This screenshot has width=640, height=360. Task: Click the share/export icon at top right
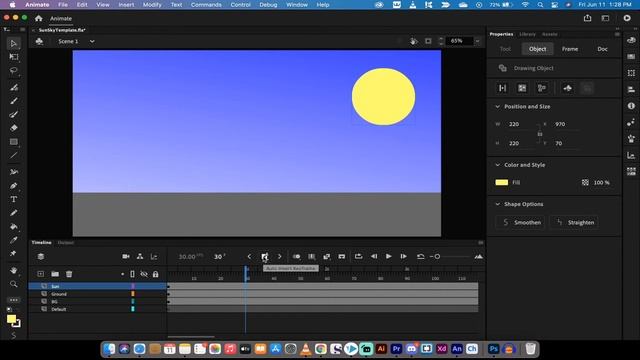[587, 18]
